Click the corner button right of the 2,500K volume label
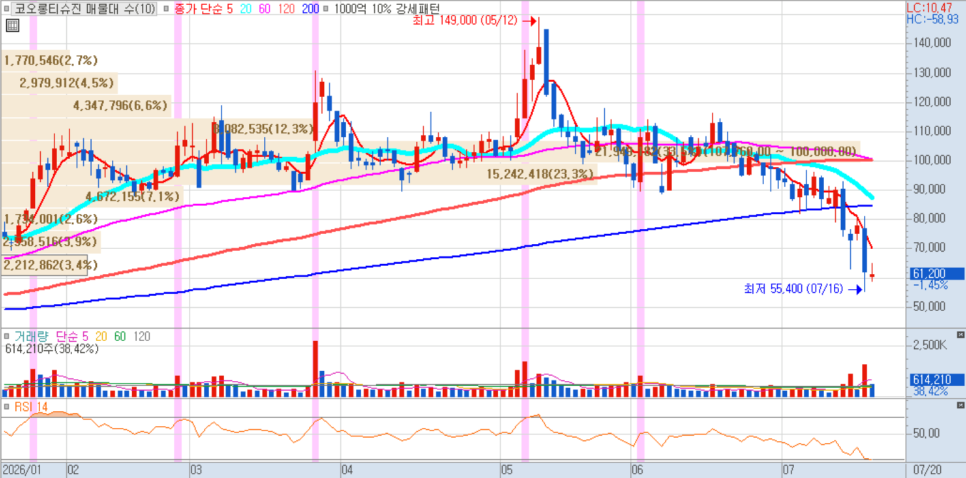The image size is (966, 478). pos(960,334)
